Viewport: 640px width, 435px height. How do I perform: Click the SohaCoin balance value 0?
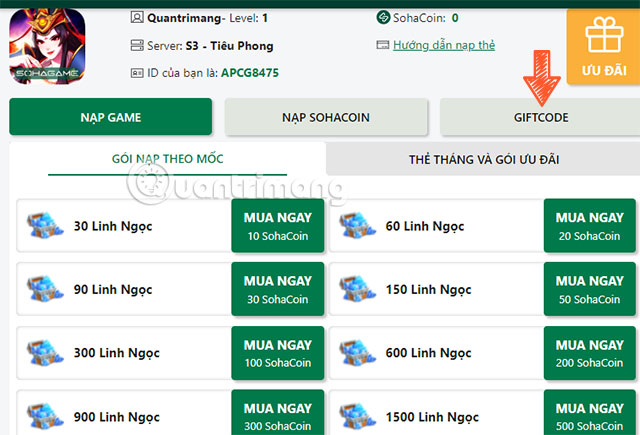click(x=455, y=18)
